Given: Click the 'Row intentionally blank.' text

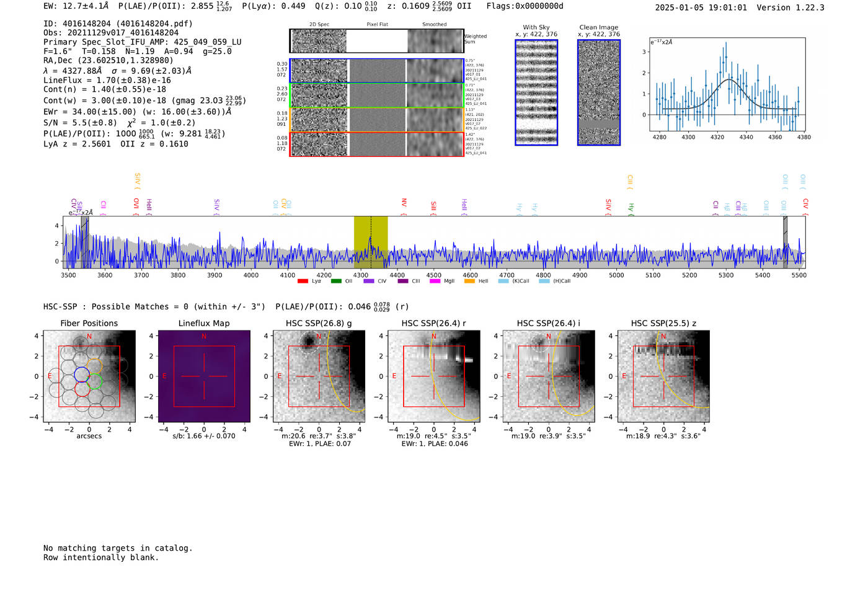Looking at the screenshot, I should 101,558.
